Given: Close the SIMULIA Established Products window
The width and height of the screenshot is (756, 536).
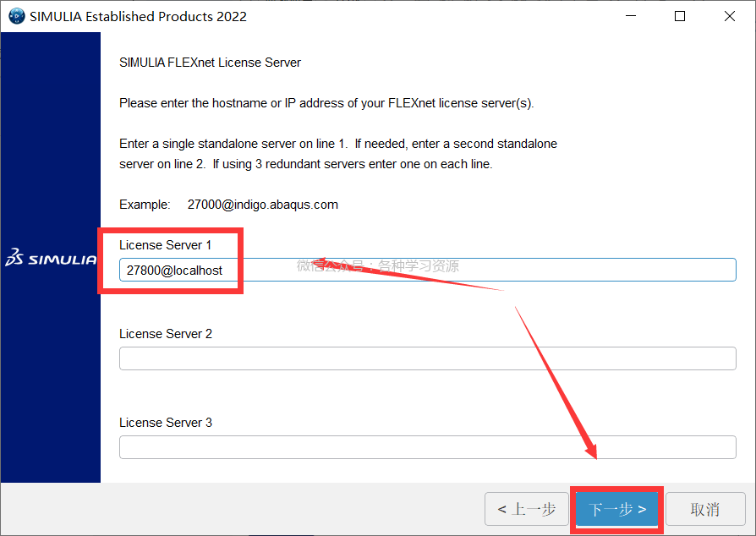Looking at the screenshot, I should [x=729, y=16].
